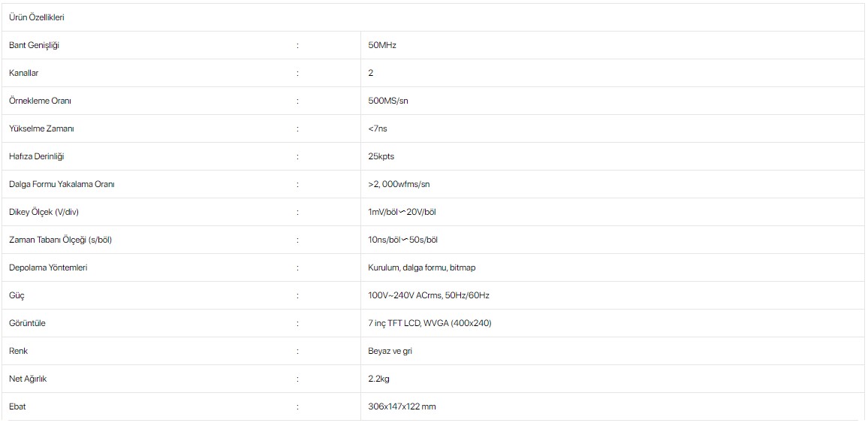The height and width of the screenshot is (423, 868).
Task: Select the Beyaz ve gri color value
Action: coord(390,351)
